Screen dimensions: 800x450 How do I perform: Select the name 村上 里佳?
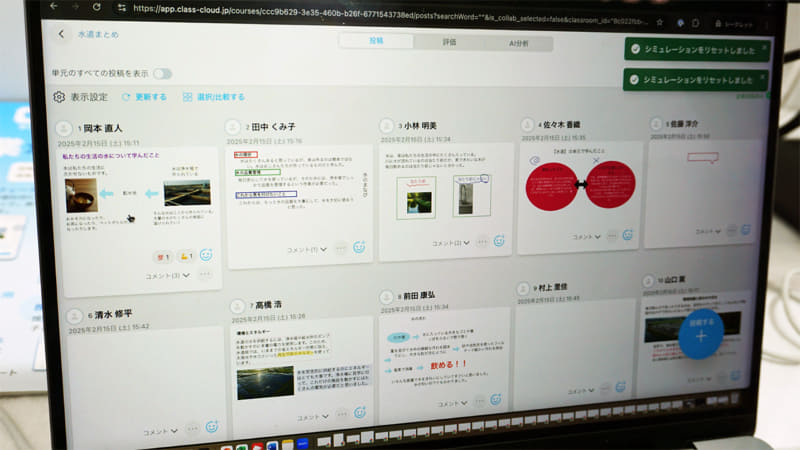point(553,287)
